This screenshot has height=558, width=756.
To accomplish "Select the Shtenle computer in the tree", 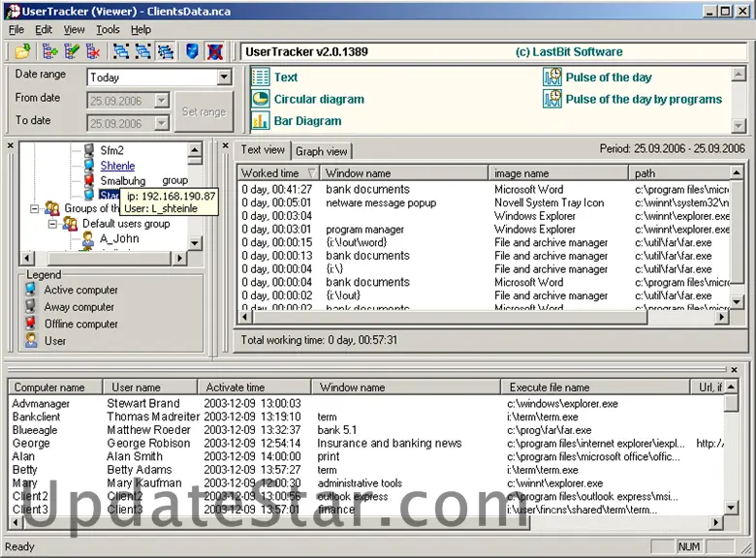I will point(117,166).
